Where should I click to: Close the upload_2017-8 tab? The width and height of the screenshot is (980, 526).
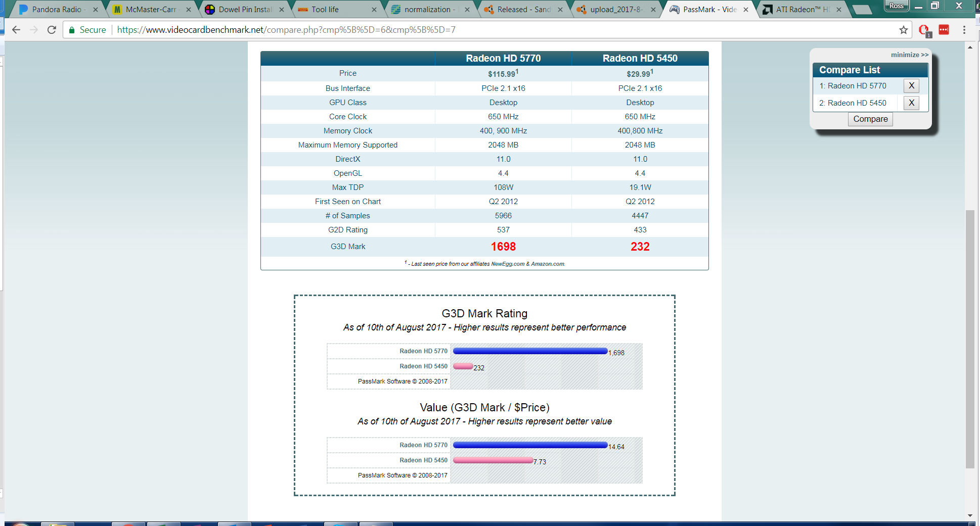pos(653,10)
